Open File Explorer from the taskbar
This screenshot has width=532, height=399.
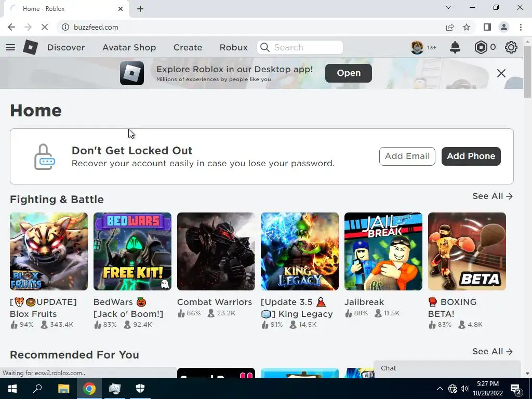63,389
